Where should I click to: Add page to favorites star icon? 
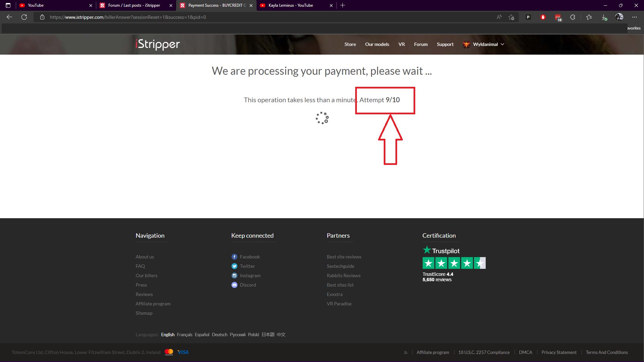[x=511, y=17]
